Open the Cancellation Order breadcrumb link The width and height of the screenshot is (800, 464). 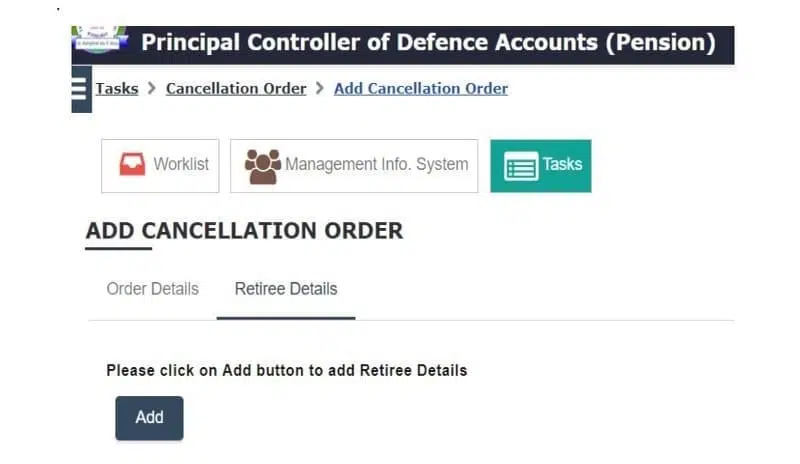(236, 89)
